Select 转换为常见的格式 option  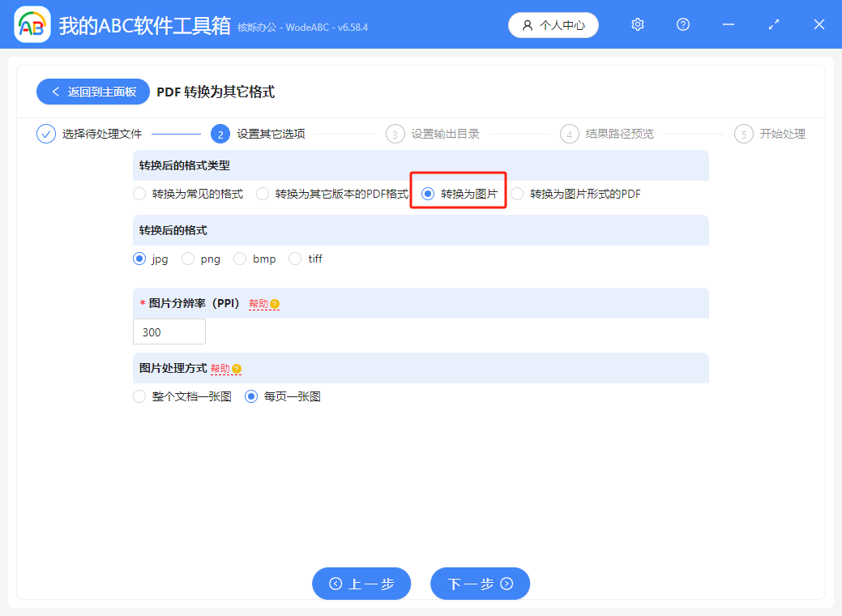click(x=138, y=194)
